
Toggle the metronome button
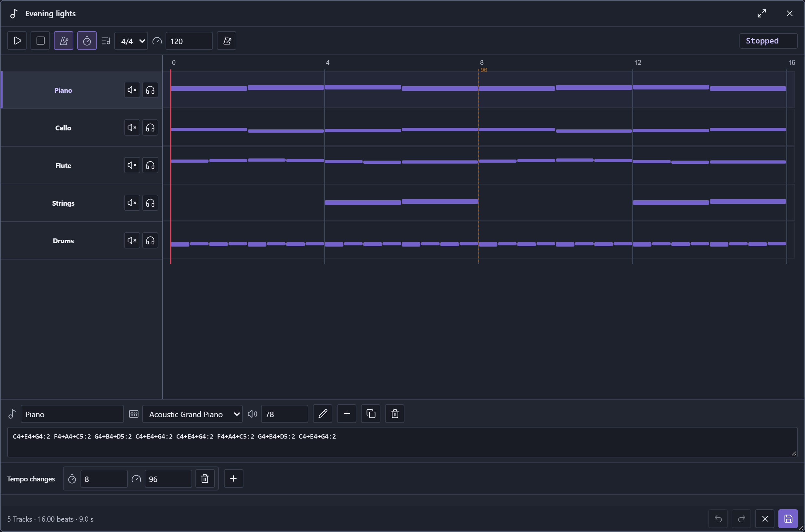pos(64,41)
